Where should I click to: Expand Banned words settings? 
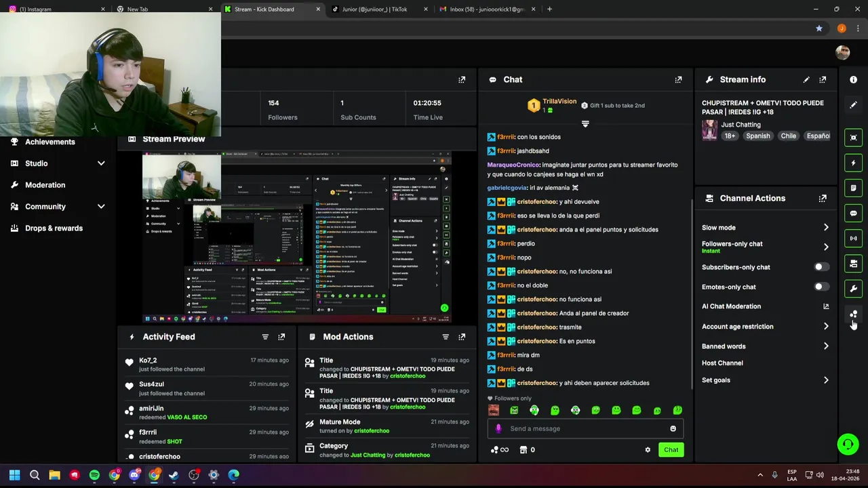pos(826,346)
